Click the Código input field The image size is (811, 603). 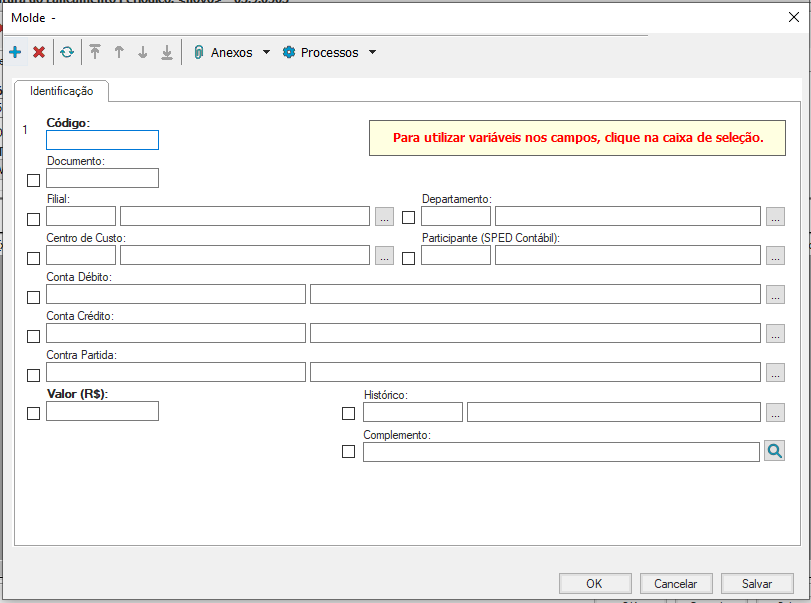pos(102,140)
